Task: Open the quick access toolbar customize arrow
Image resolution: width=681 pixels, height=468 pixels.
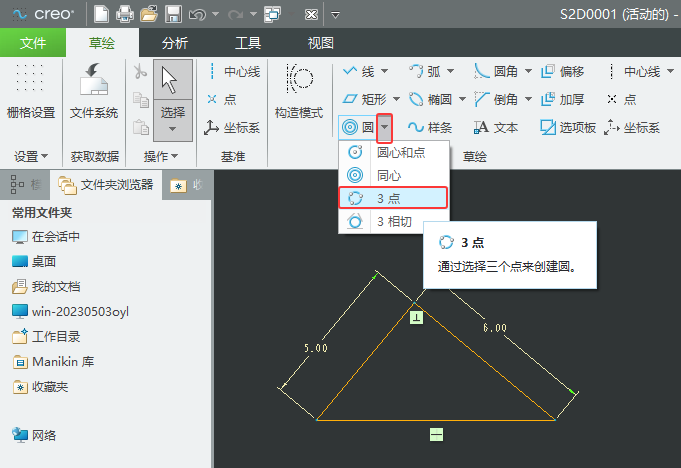Action: (x=335, y=15)
